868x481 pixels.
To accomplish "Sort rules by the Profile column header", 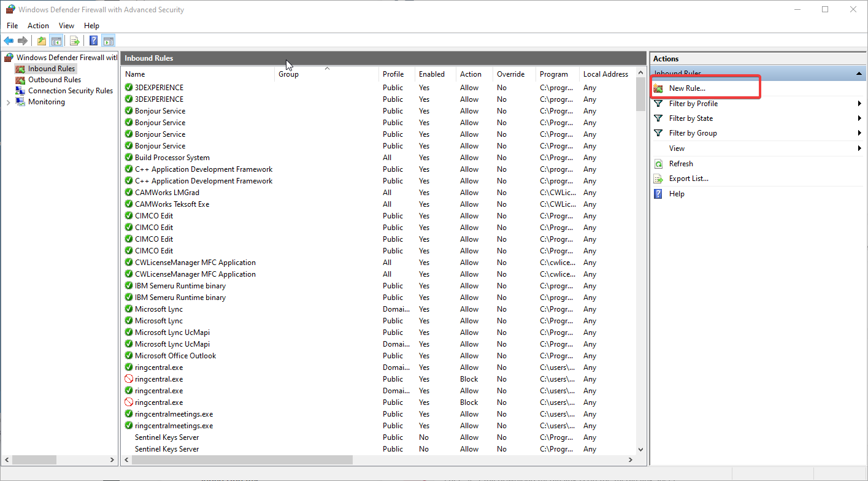I will pyautogui.click(x=397, y=74).
